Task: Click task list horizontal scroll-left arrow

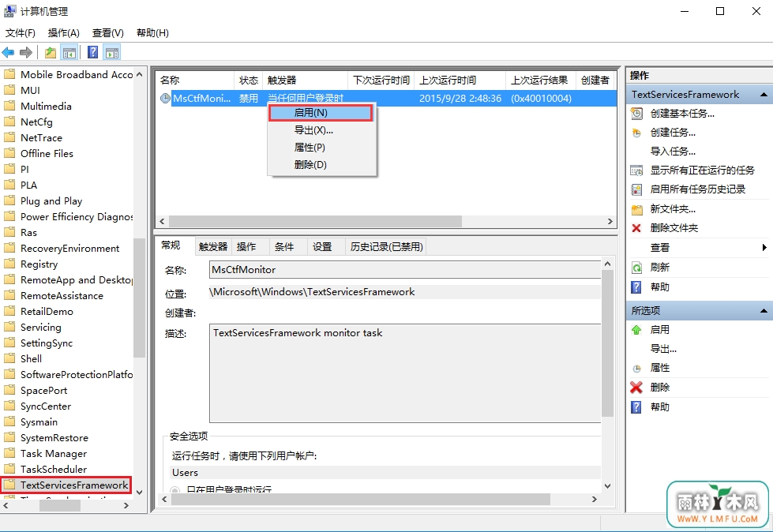Action: click(162, 222)
